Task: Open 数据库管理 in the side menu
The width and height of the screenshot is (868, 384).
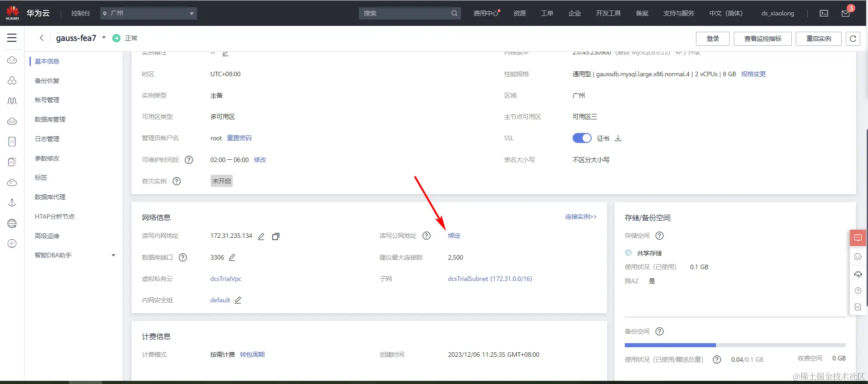Action: pos(50,119)
